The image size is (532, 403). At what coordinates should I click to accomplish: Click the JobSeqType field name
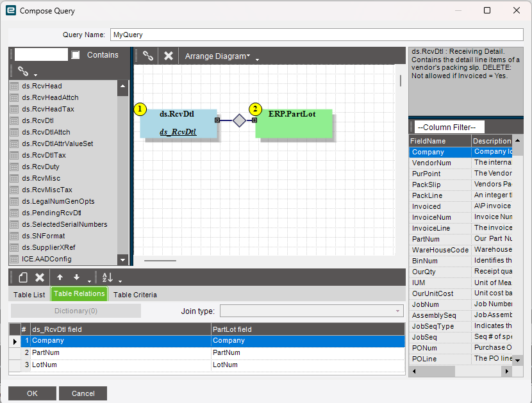(433, 326)
